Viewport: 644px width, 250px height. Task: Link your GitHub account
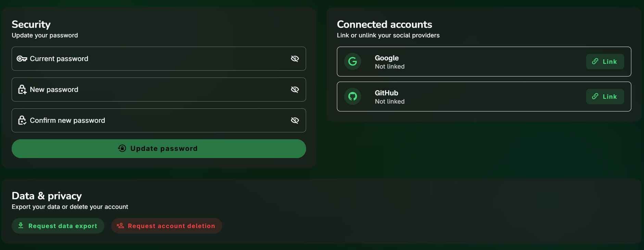point(605,96)
